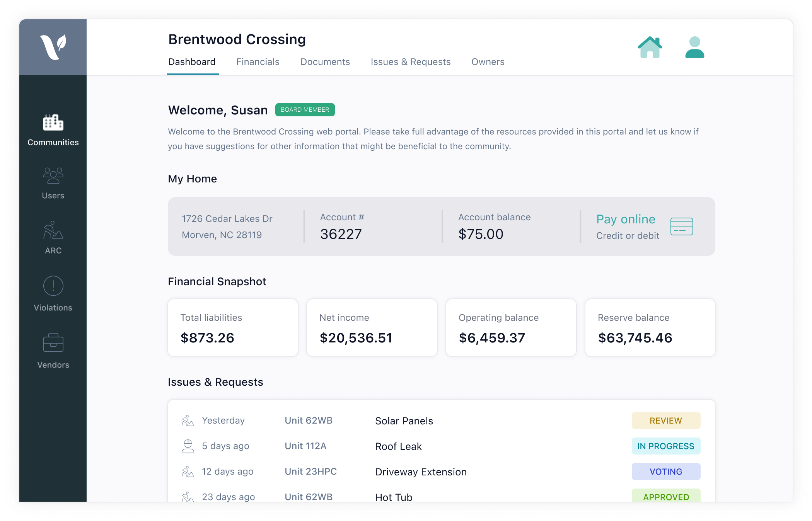This screenshot has height=521, width=812.
Task: Click the Roof Leak issue title
Action: (398, 446)
